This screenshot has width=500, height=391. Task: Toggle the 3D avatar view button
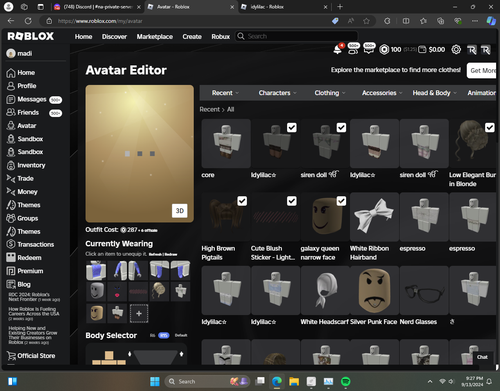pos(180,211)
